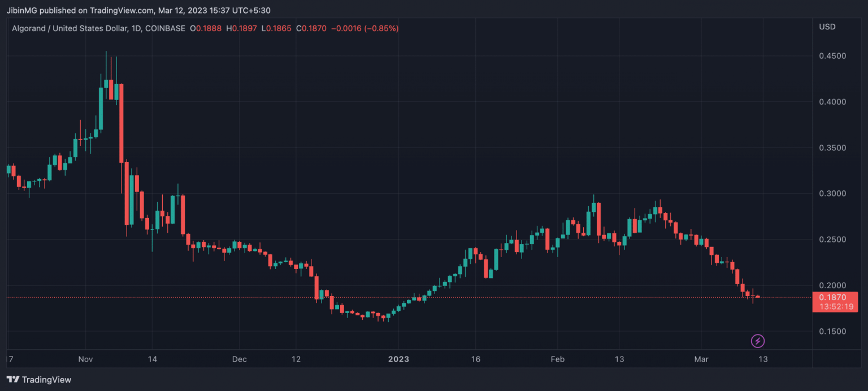The image size is (868, 391).
Task: Click the USD label atop the price axis
Action: (827, 26)
